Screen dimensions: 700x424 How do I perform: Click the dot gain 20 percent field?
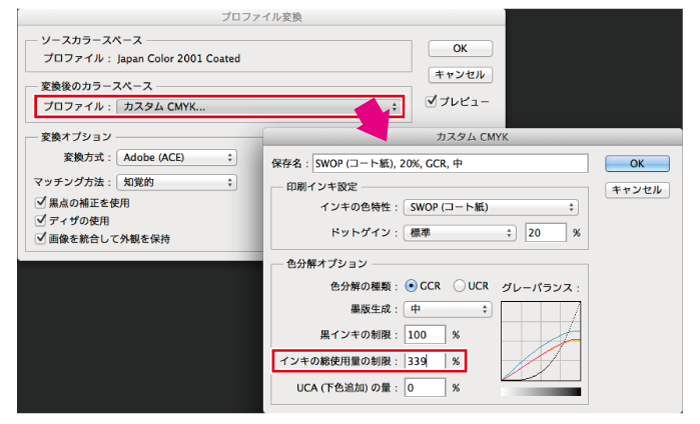tap(546, 233)
